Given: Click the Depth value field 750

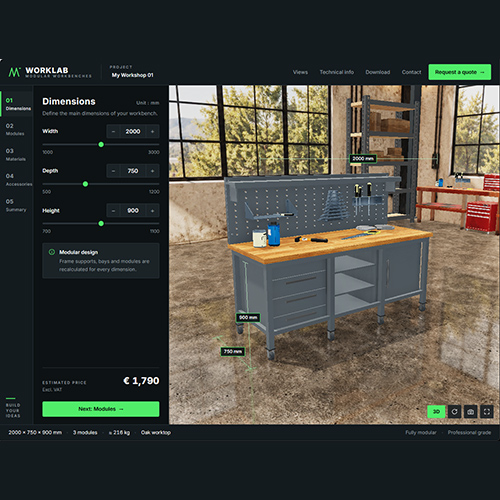Looking at the screenshot, I should [133, 171].
